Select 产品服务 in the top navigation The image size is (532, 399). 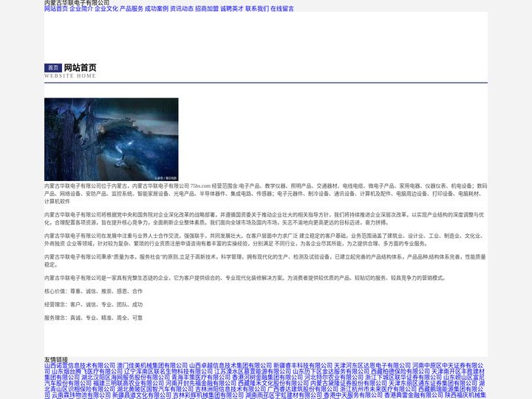point(132,9)
